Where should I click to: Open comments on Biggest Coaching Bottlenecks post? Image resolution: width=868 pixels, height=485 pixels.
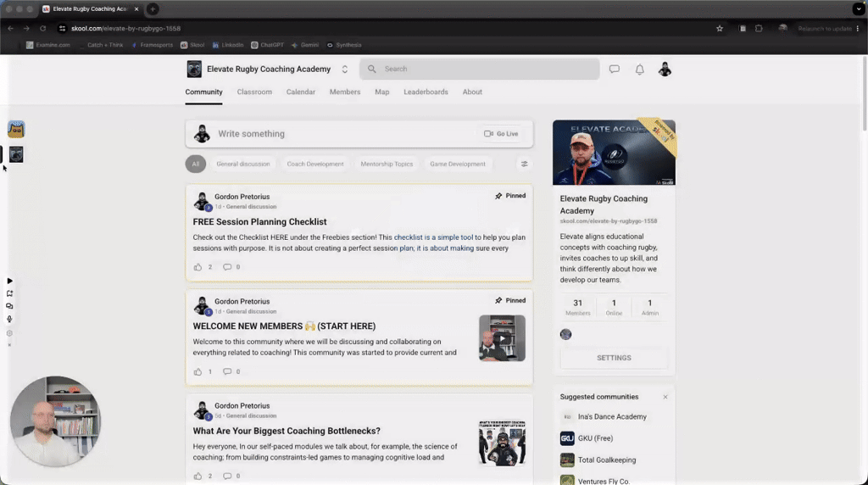point(227,477)
